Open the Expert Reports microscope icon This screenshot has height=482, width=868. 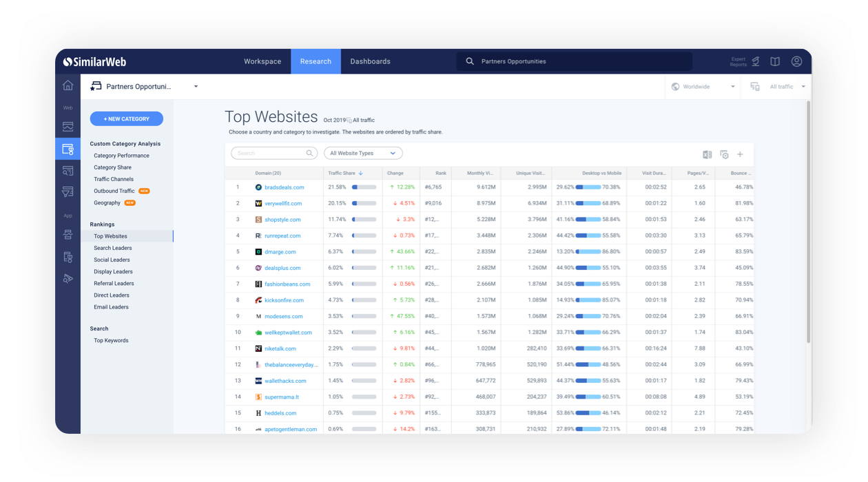(754, 61)
